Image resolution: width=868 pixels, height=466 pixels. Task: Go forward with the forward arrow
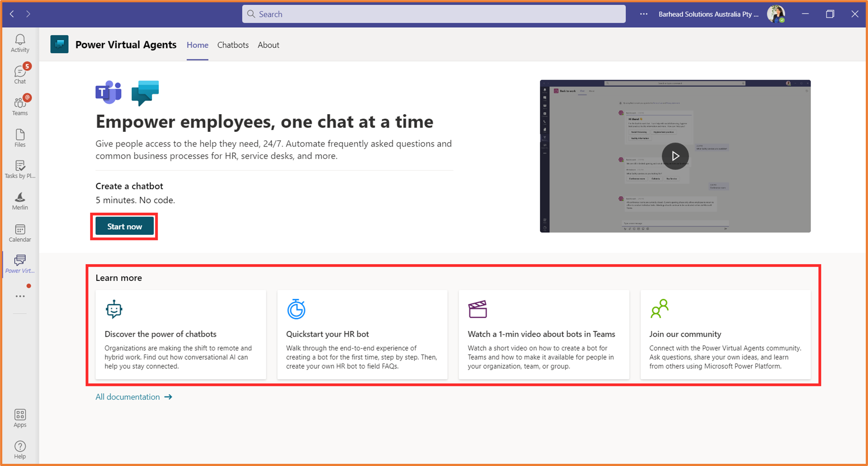(x=28, y=14)
